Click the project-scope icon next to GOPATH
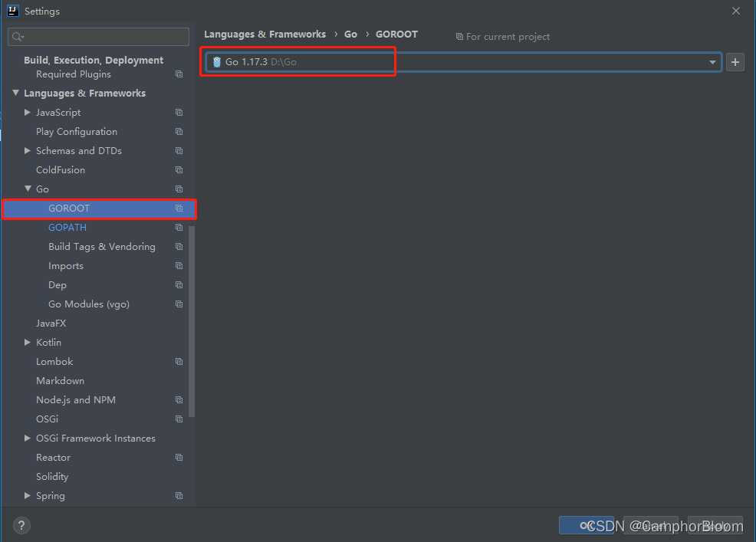The image size is (756, 542). coord(178,227)
